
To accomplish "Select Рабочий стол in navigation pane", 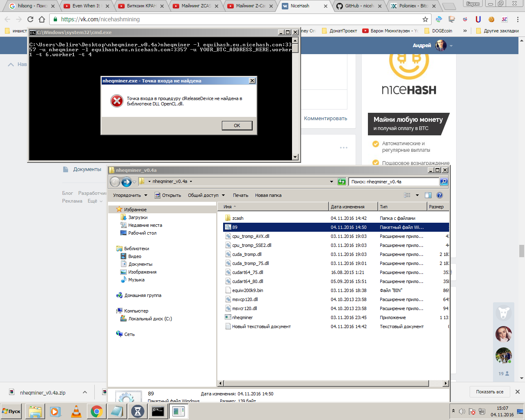I will pos(142,233).
